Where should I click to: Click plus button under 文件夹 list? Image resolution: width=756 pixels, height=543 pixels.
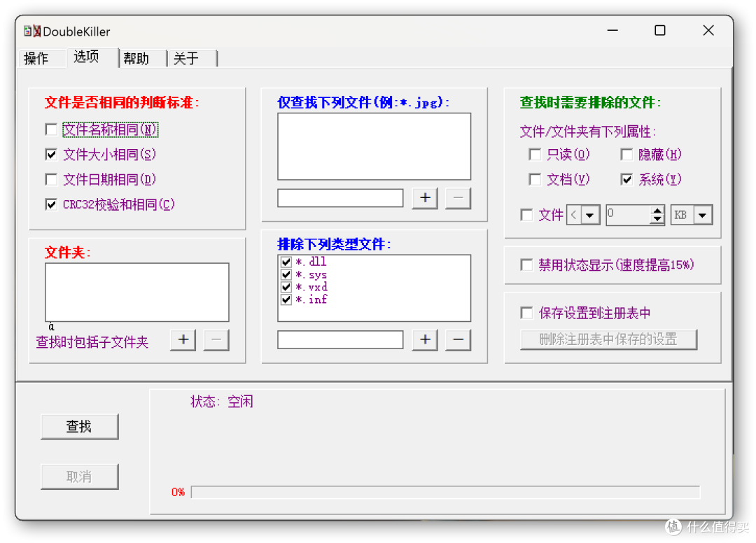click(183, 340)
